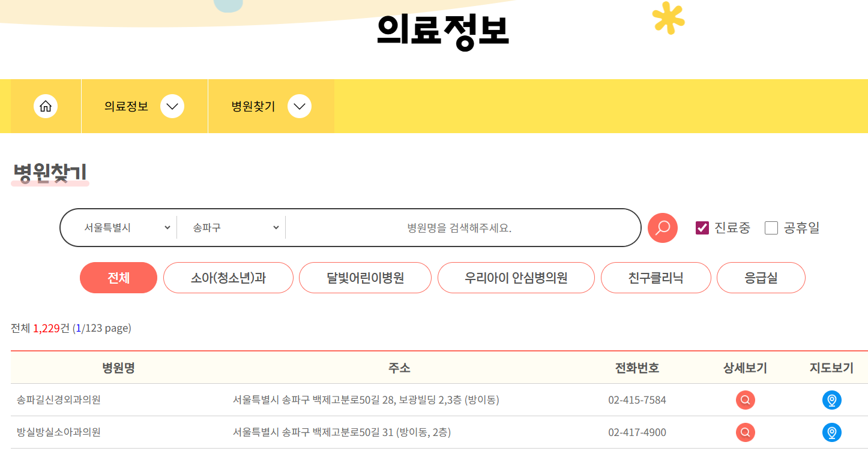The image size is (868, 454).
Task: Uncheck the 진료중 checkbox
Action: point(701,228)
